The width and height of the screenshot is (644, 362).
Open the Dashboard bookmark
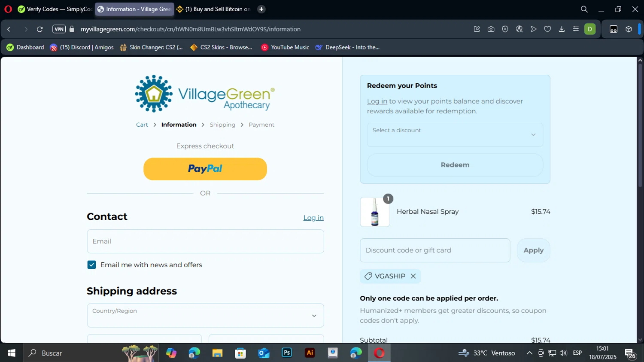pos(25,47)
